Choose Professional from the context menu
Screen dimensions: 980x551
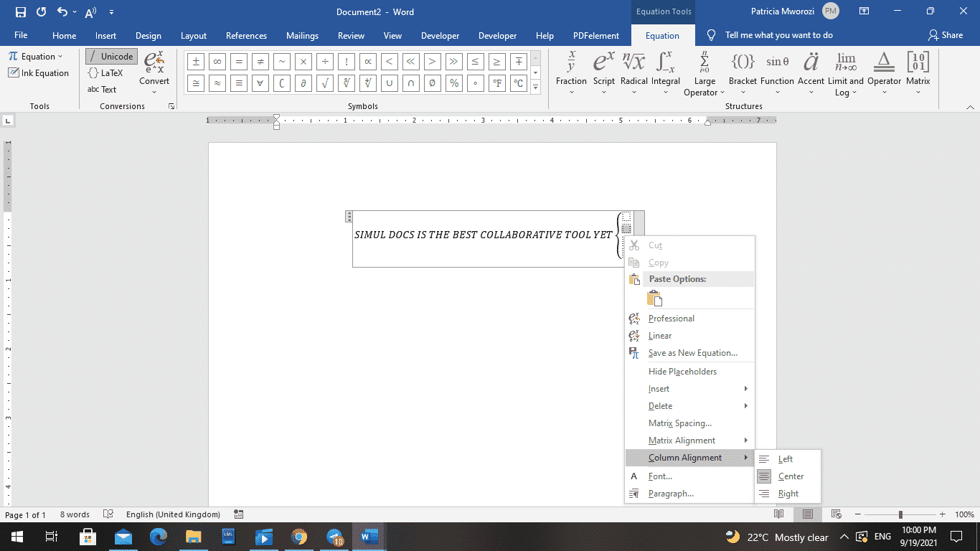click(x=671, y=318)
